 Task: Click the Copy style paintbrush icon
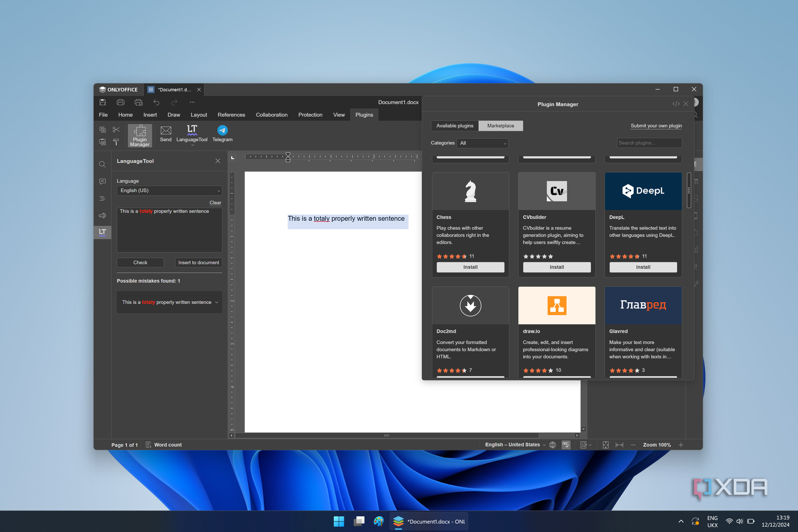click(x=116, y=142)
